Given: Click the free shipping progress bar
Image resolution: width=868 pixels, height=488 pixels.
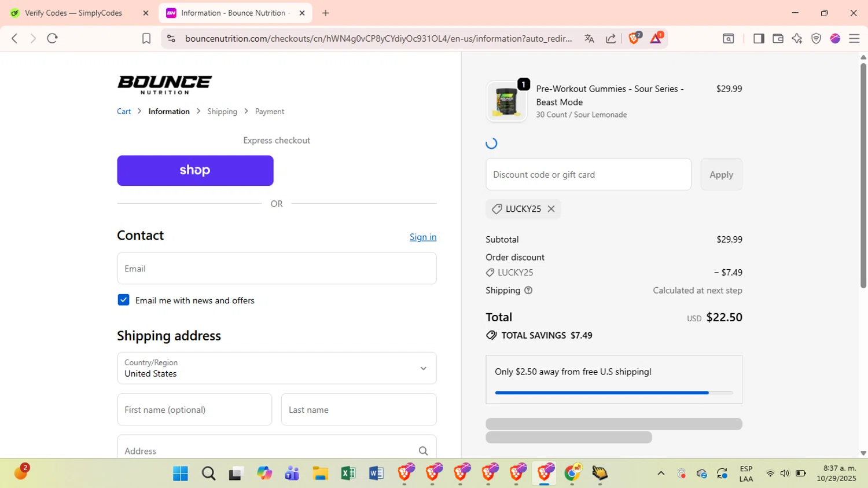Looking at the screenshot, I should [614, 392].
